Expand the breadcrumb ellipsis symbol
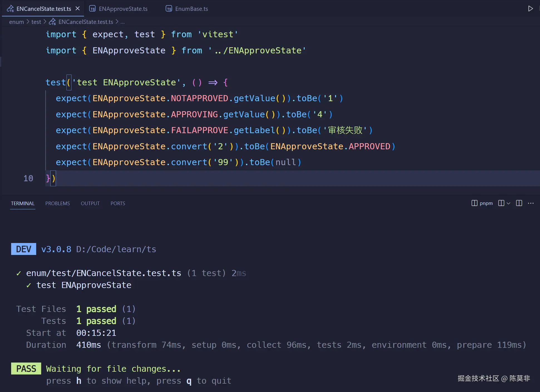Viewport: 540px width, 392px height. click(x=122, y=22)
